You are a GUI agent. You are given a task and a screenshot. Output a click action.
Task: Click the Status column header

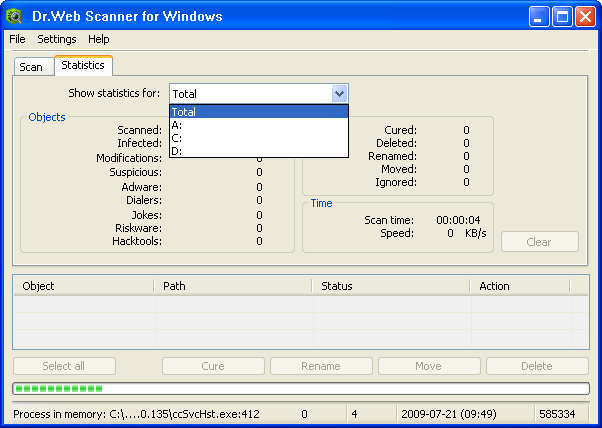point(391,286)
